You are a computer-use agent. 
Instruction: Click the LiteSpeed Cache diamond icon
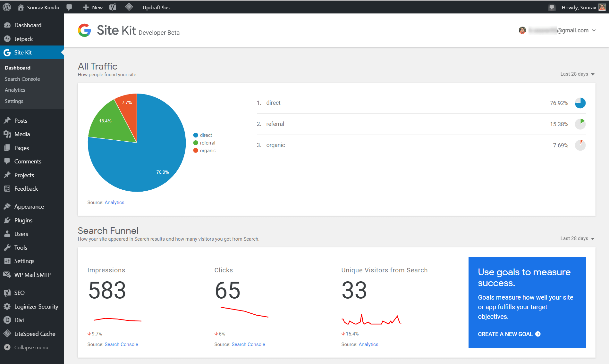pyautogui.click(x=7, y=334)
